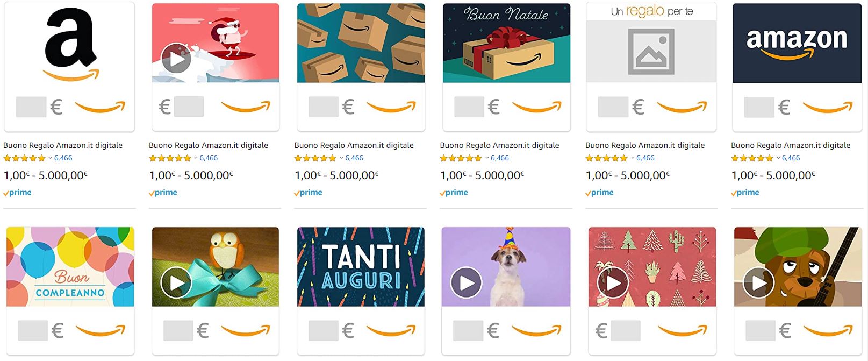Open 'Buono Regalo Amazon.it digitale' title under boxes card
The height and width of the screenshot is (361, 868).
click(x=354, y=145)
